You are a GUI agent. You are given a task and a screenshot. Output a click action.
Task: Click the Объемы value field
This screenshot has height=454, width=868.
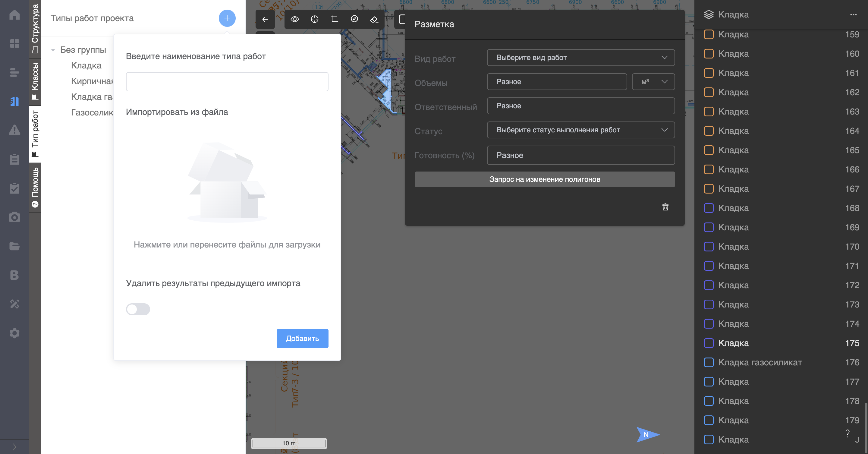click(x=557, y=82)
